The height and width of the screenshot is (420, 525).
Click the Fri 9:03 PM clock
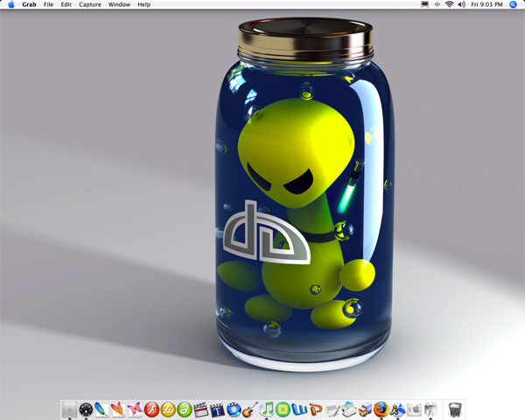486,4
